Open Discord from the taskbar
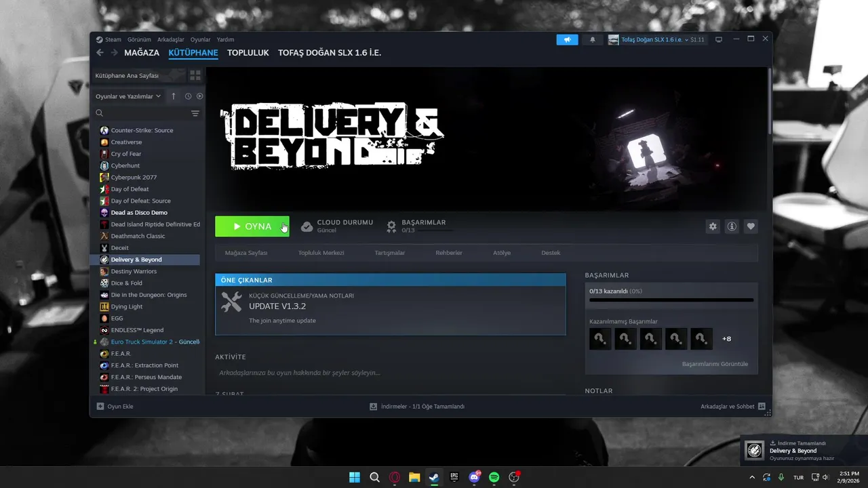 474,477
